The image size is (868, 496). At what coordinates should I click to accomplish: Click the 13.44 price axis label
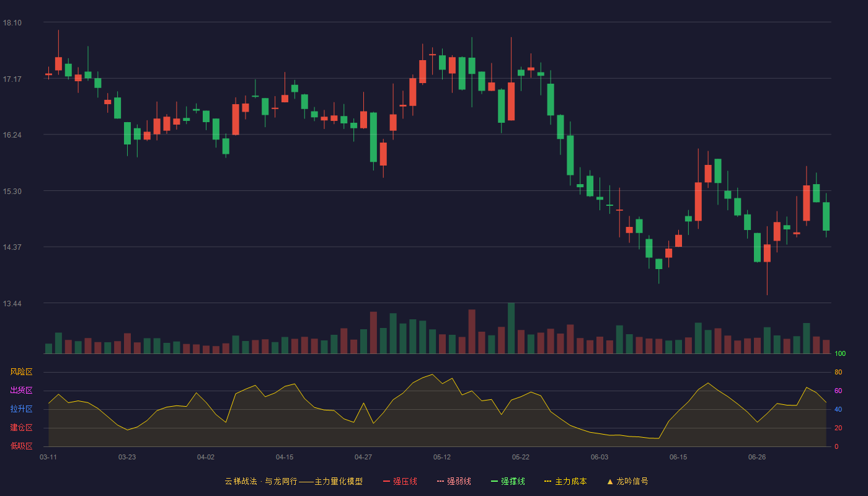coord(12,304)
